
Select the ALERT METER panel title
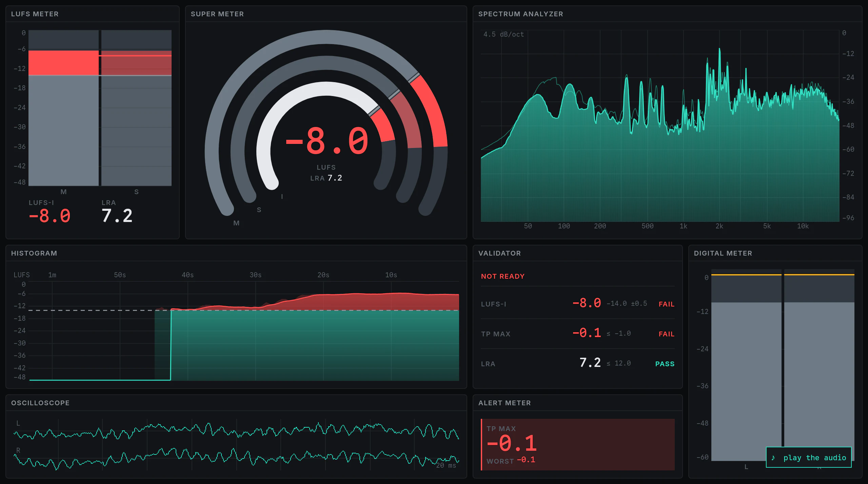505,403
